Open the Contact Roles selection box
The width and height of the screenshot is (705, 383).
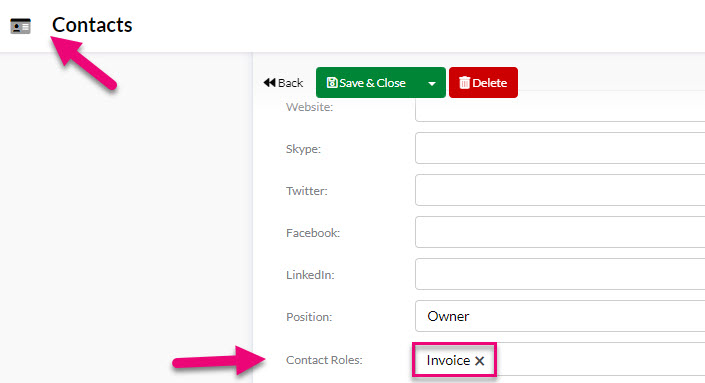click(600, 360)
